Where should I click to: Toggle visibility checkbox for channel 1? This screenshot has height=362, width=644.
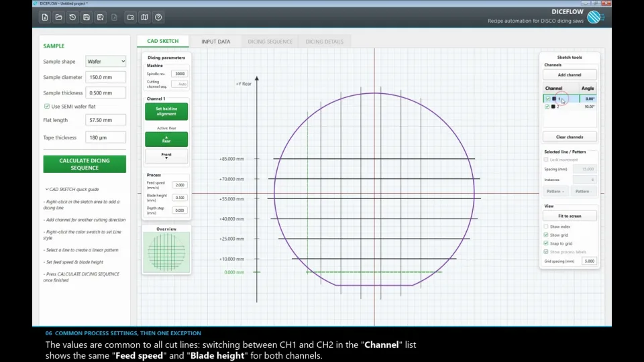coord(547,99)
